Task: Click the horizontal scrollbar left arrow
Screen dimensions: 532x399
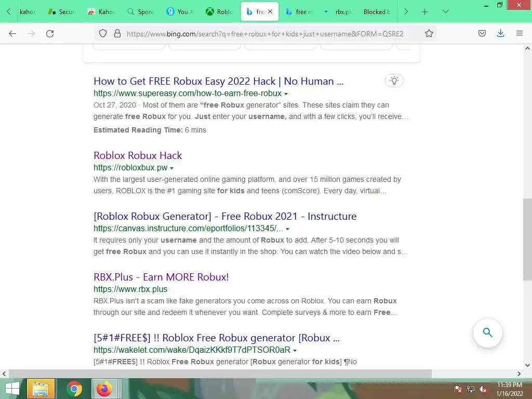Action: (4, 374)
